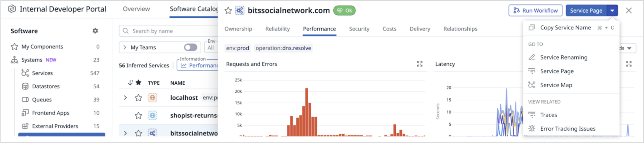Toggle the My Teams switch

(190, 47)
